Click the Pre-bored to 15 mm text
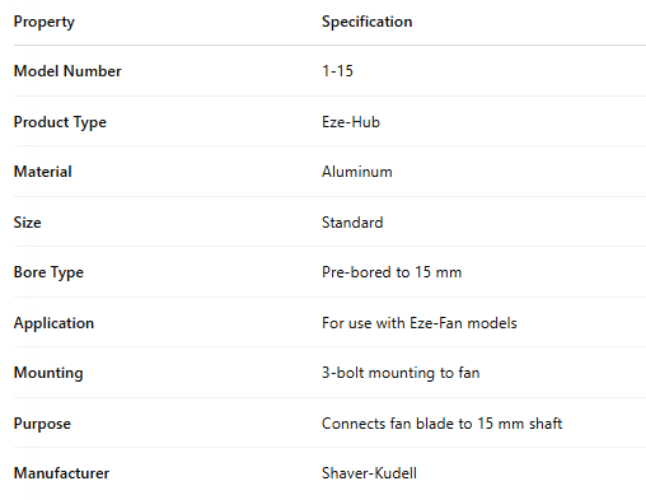This screenshot has height=500, width=646. [391, 272]
